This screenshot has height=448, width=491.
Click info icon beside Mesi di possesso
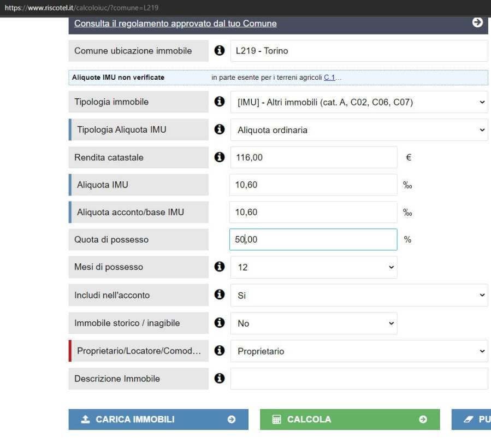coord(220,267)
